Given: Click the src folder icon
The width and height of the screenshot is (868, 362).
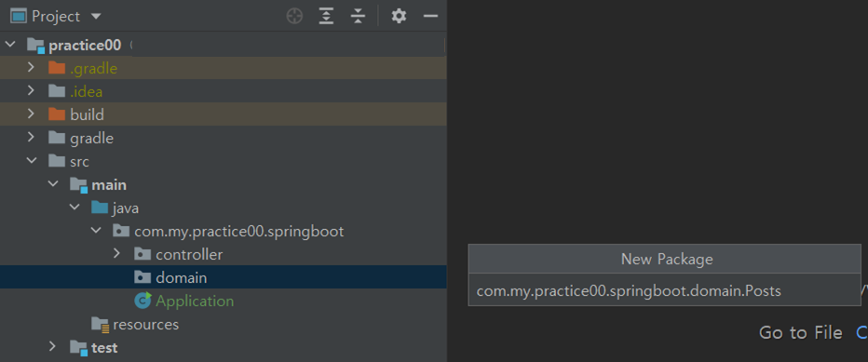Looking at the screenshot, I should click(57, 161).
